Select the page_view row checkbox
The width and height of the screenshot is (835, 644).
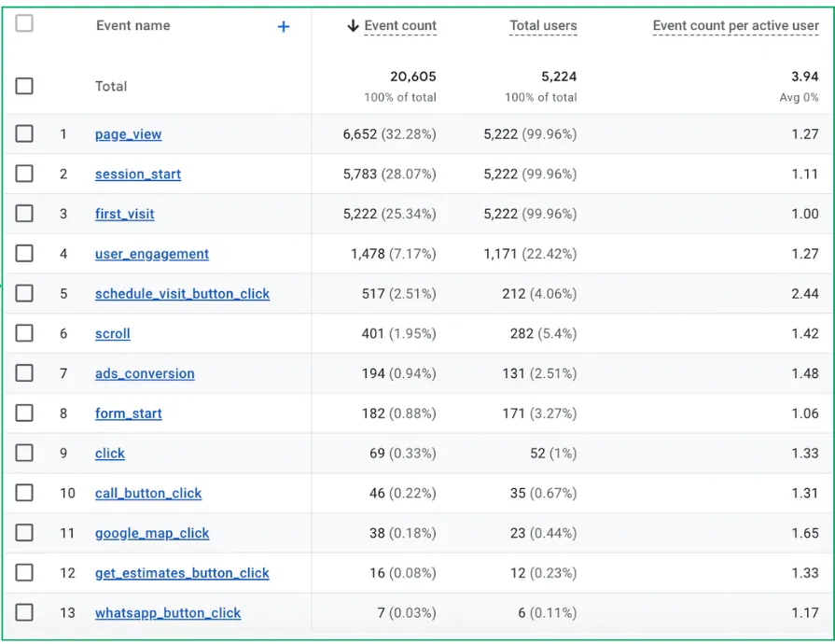(x=24, y=133)
